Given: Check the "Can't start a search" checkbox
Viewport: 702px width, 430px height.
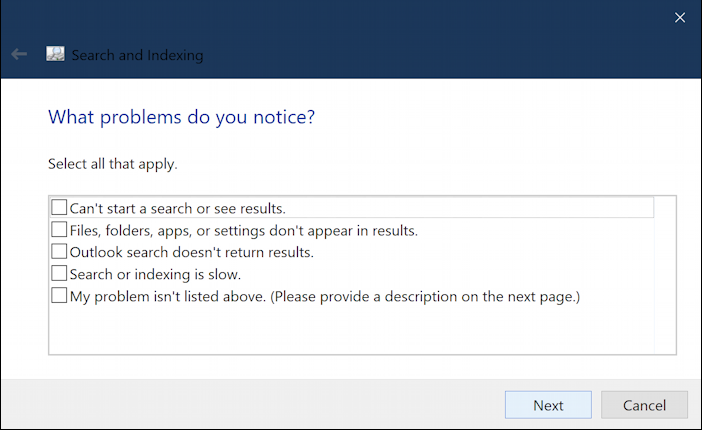Looking at the screenshot, I should pos(59,208).
